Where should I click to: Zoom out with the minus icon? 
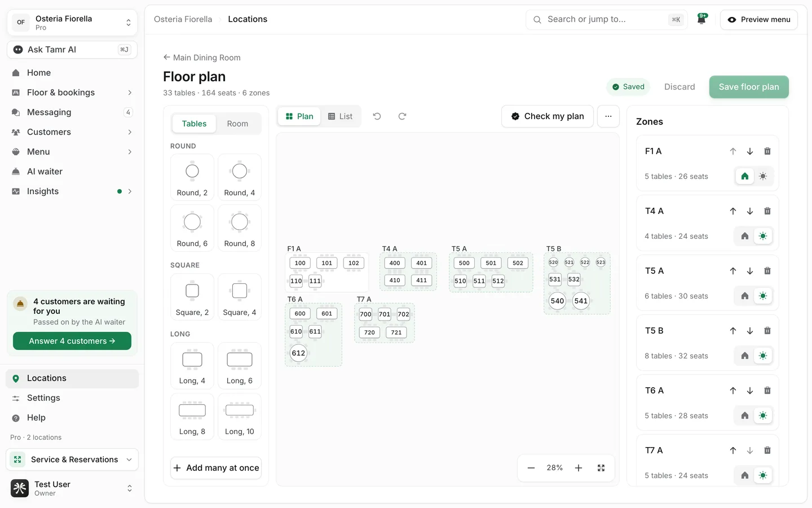click(531, 468)
